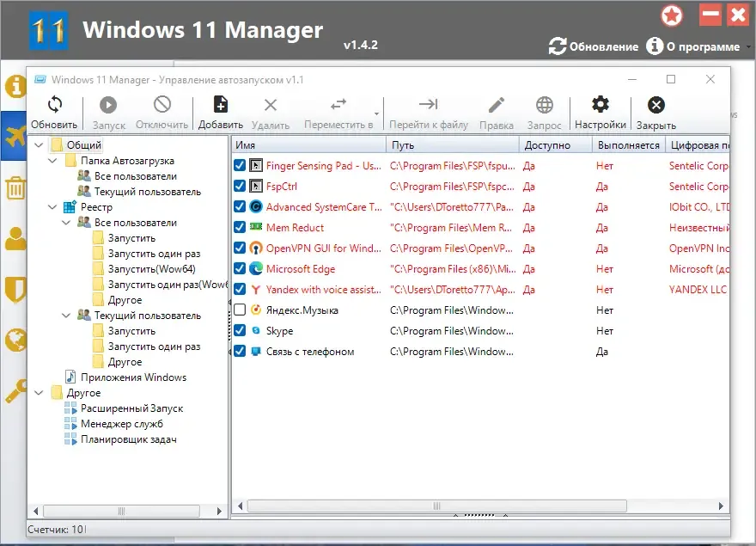756x546 pixels.
Task: Sort by the Имя column header
Action: [309, 144]
